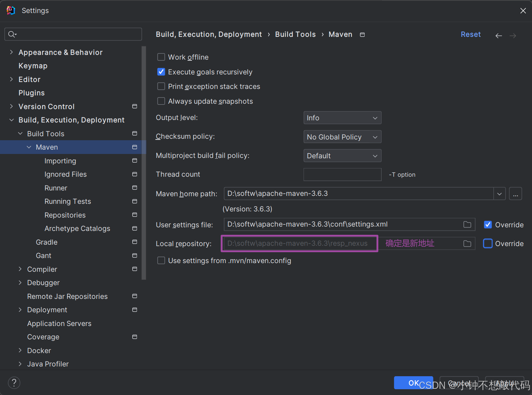This screenshot has height=395, width=532.
Task: Collapse the Build Tools node
Action: pos(20,133)
